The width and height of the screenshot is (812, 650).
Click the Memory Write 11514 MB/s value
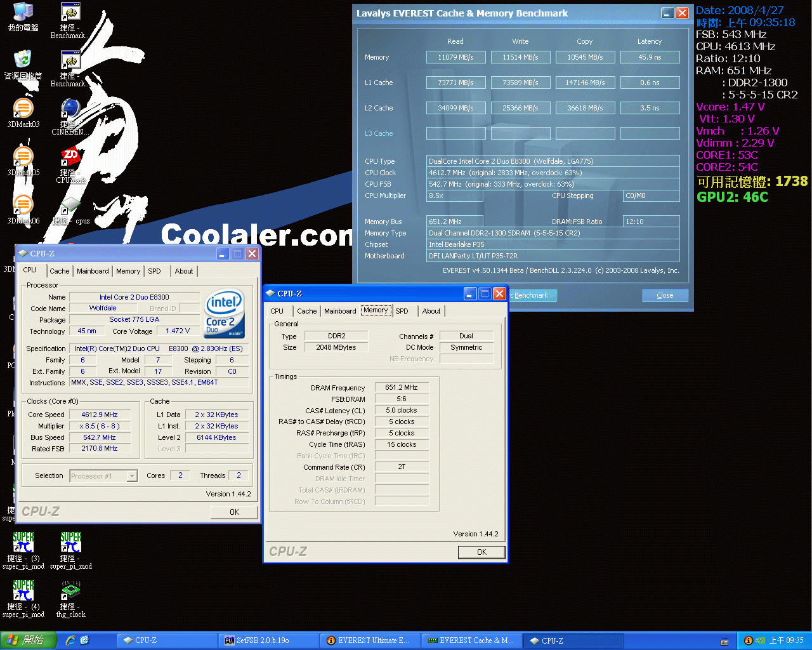(521, 57)
